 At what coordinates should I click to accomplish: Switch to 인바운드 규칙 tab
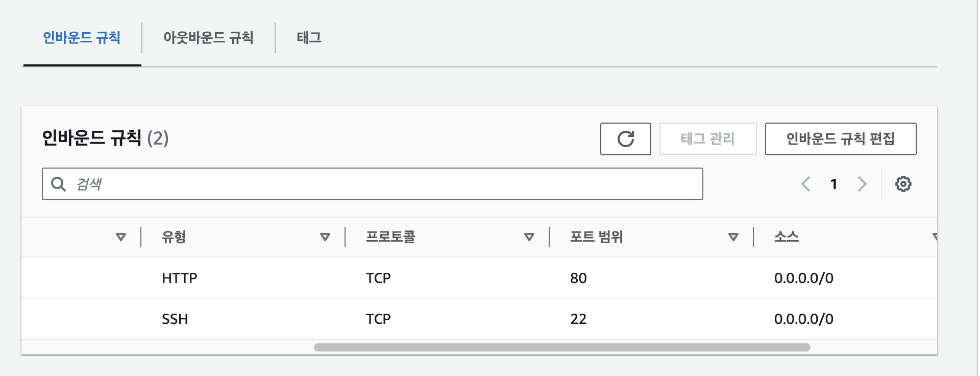(x=82, y=38)
